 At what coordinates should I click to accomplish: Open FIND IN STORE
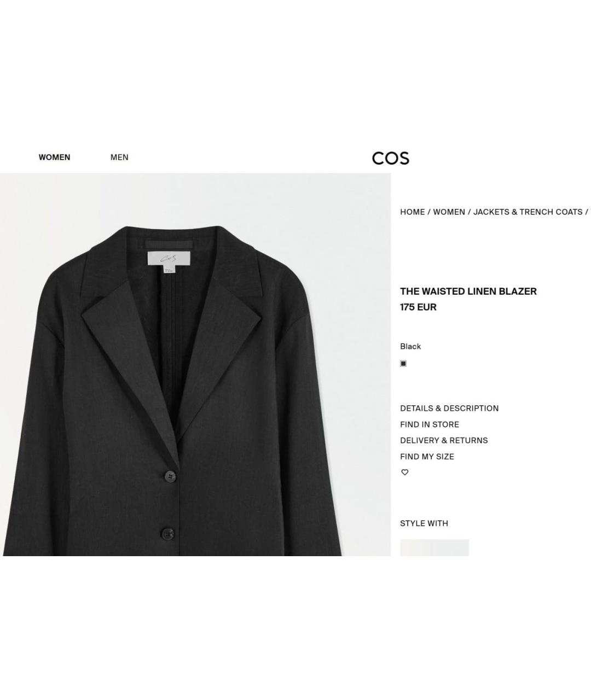coord(430,424)
